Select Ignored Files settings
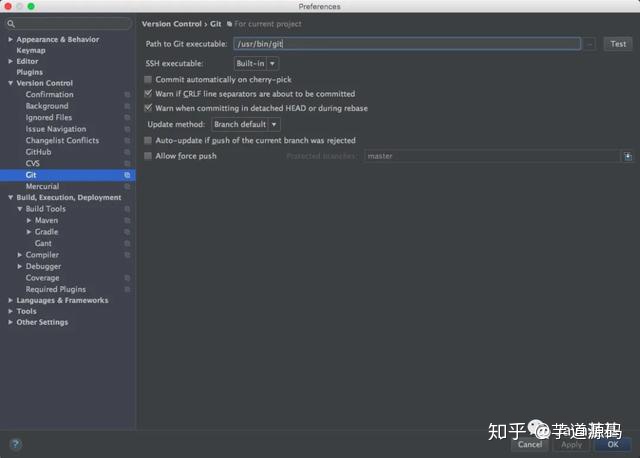Image resolution: width=640 pixels, height=458 pixels. 49,118
